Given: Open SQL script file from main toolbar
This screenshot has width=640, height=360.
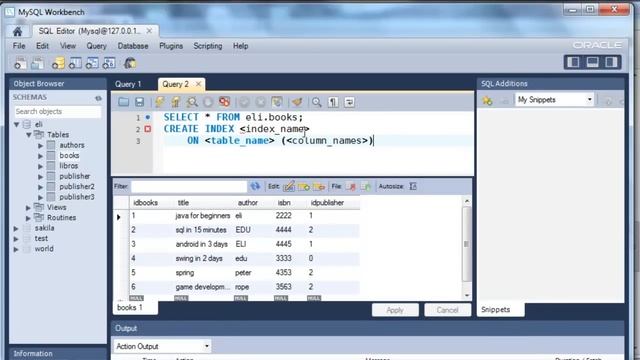Looking at the screenshot, I should (x=38, y=63).
